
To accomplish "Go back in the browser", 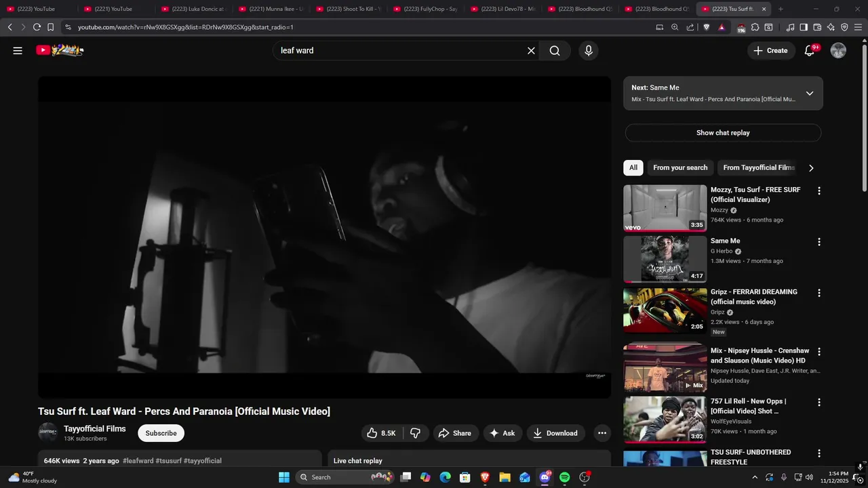I will pyautogui.click(x=9, y=27).
